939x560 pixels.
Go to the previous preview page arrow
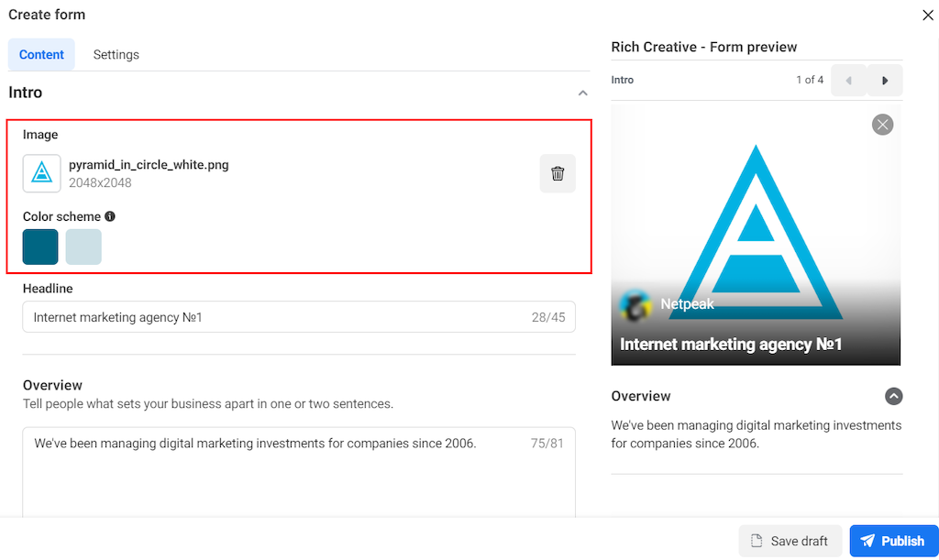tap(848, 80)
